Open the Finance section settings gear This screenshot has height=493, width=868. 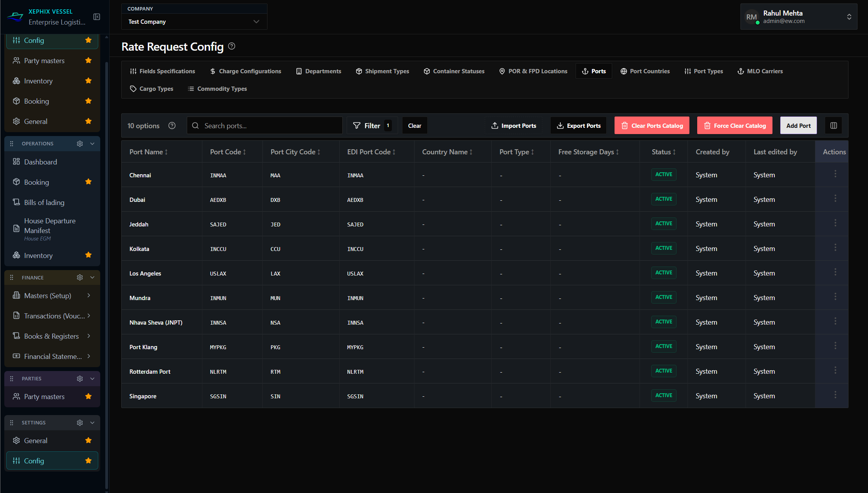tap(80, 277)
